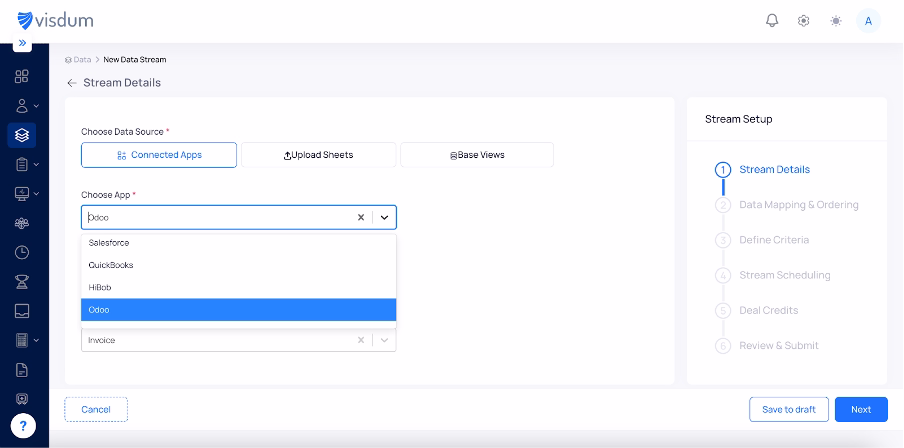Expand the chevron beside the calculator sidebar icon
This screenshot has height=448, width=904.
click(37, 340)
